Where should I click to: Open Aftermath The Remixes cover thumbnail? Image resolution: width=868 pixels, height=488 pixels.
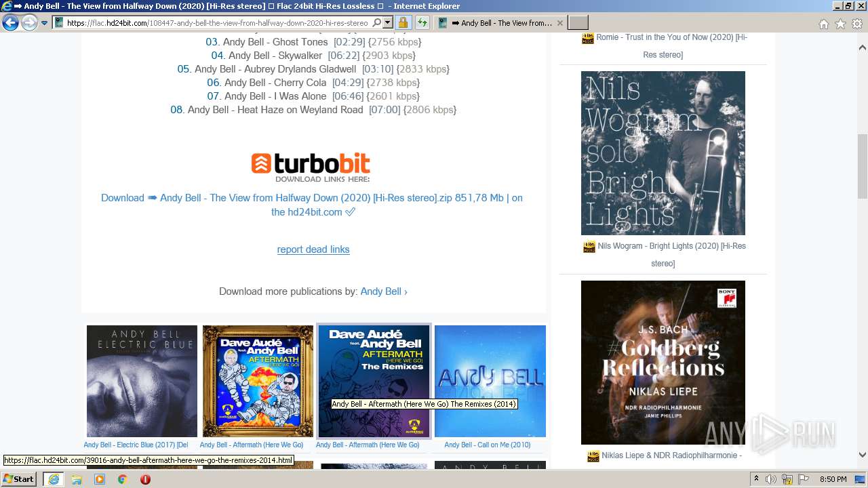coord(374,381)
